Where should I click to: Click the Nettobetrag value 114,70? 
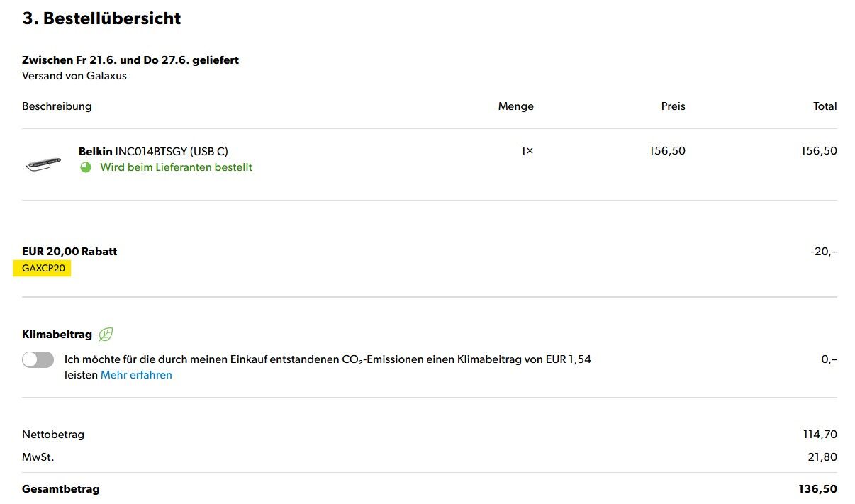coord(820,435)
